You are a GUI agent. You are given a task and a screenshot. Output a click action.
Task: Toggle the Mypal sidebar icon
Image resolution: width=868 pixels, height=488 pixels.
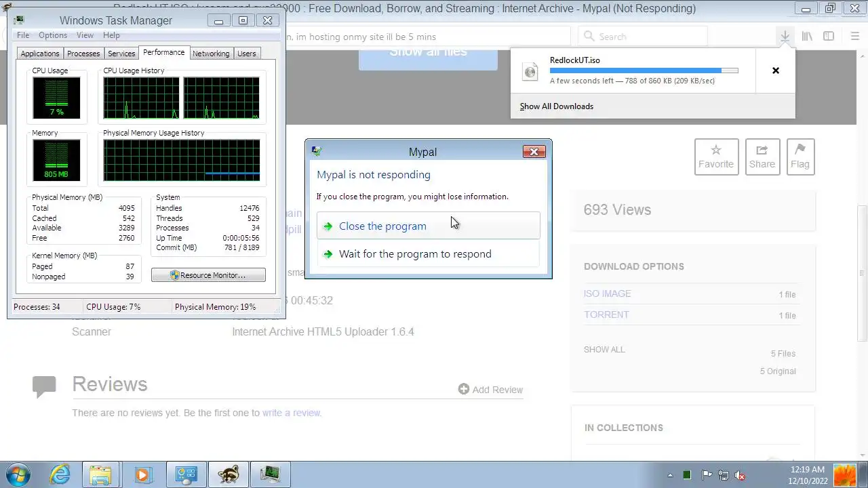[x=829, y=37]
